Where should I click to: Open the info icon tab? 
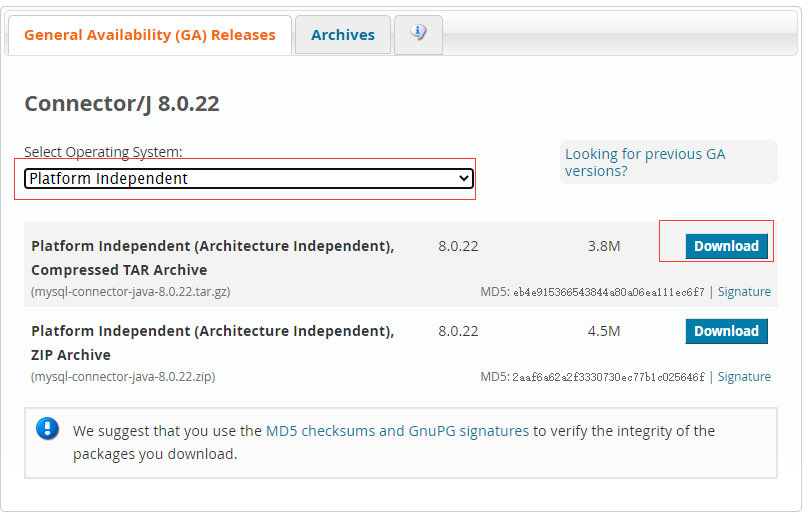pyautogui.click(x=418, y=34)
